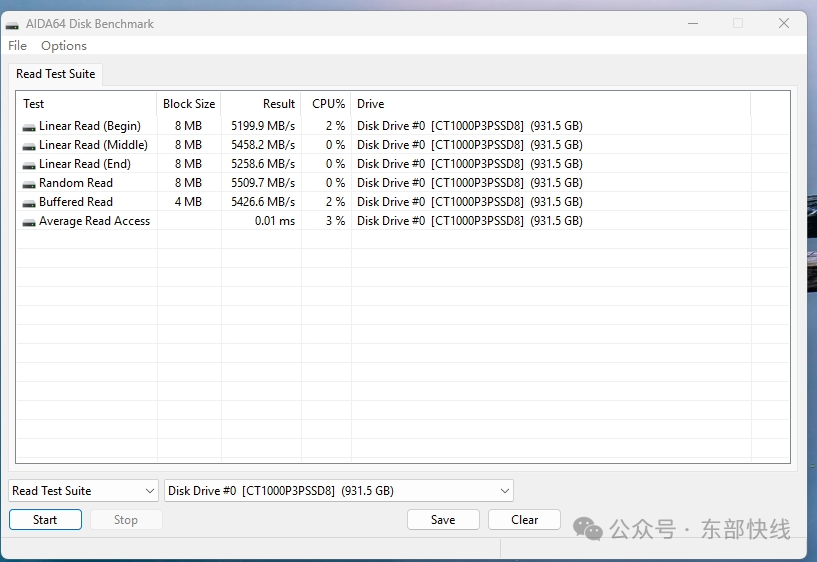Image resolution: width=817 pixels, height=562 pixels.
Task: Click the 5509.7 MB/s result value
Action: (263, 183)
